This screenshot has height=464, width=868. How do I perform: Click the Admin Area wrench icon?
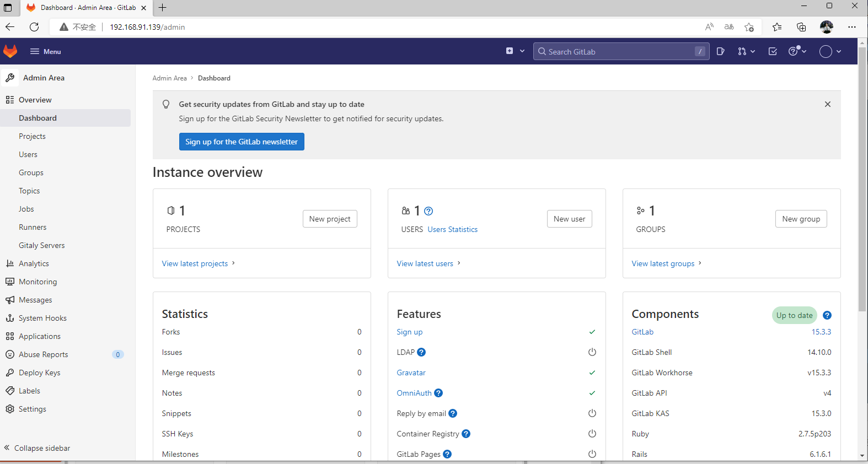coord(10,78)
